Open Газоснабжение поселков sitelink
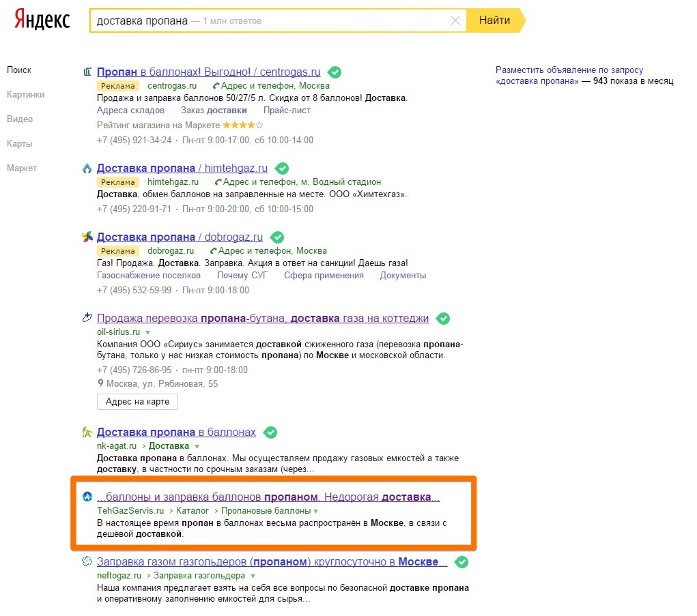 [148, 276]
